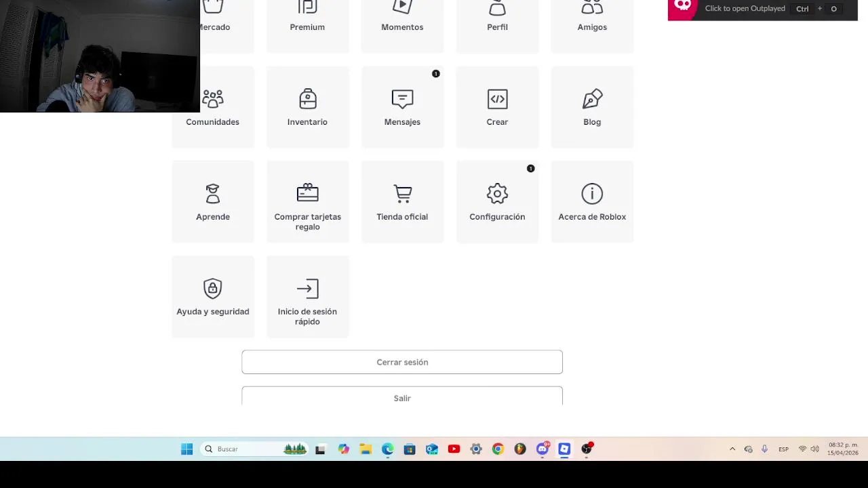868x488 pixels.
Task: Open the Comunidades tile
Action: (x=213, y=107)
